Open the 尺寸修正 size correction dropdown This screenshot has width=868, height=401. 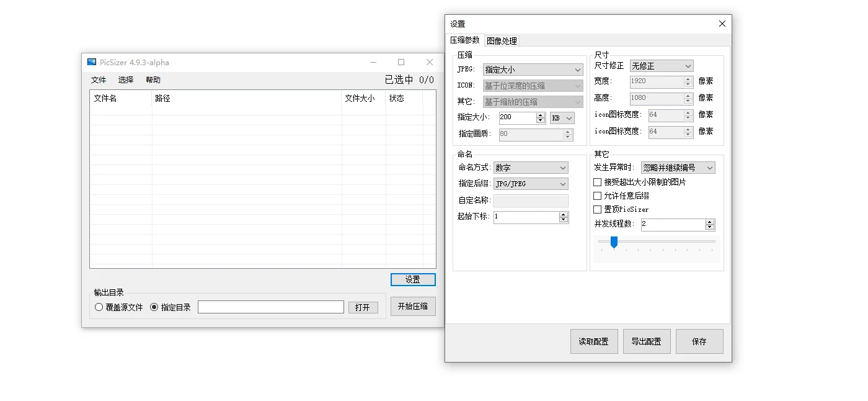click(661, 65)
